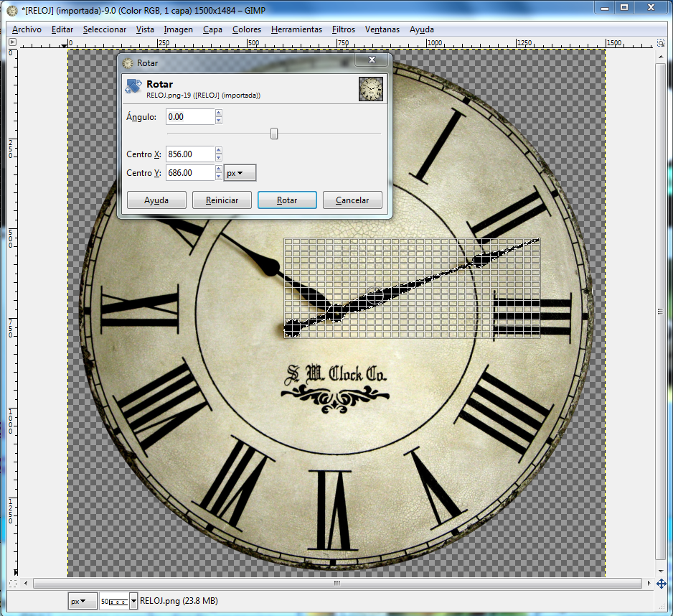Viewport: 673px width, 616px height.
Task: Open the Filtros menu
Action: point(344,29)
